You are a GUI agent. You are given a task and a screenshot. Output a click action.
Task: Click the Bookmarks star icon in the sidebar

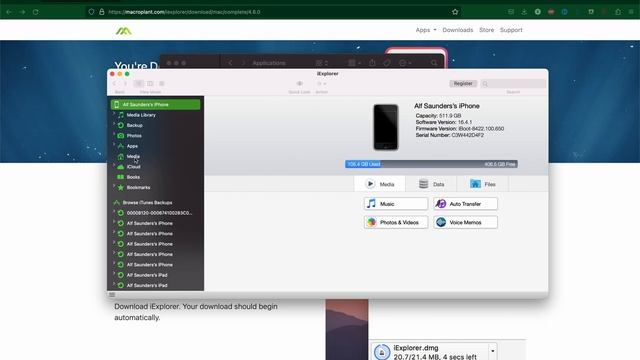click(x=121, y=187)
